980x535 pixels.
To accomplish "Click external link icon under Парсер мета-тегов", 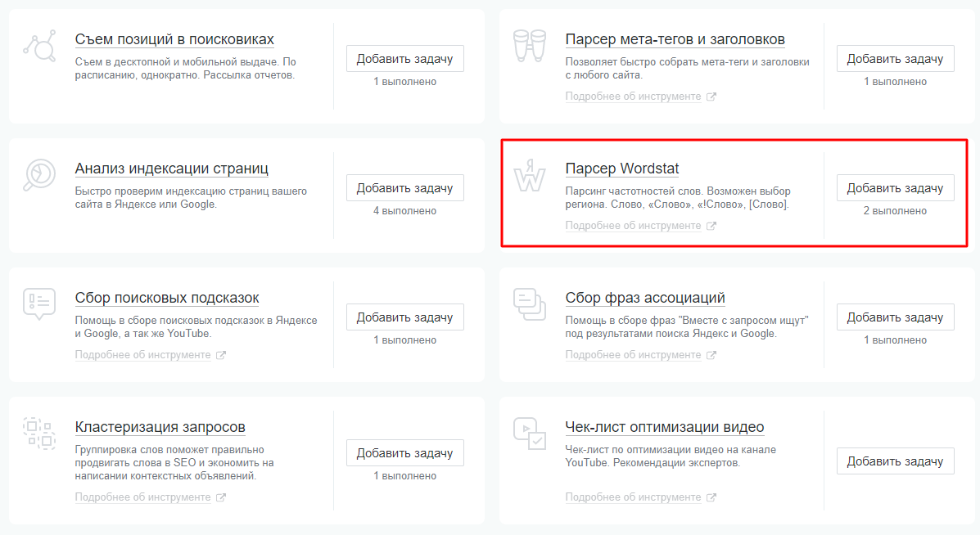I will click(x=711, y=97).
